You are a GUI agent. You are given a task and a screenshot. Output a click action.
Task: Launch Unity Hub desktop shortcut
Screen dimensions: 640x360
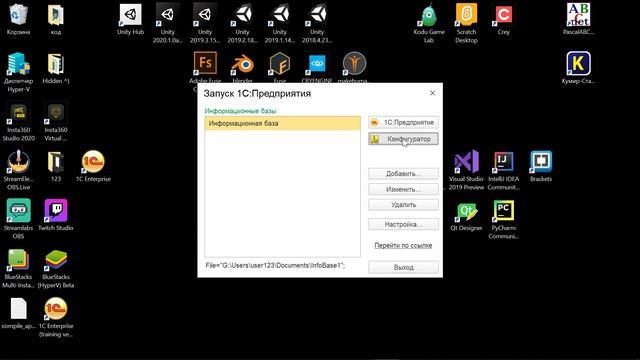[x=131, y=20]
